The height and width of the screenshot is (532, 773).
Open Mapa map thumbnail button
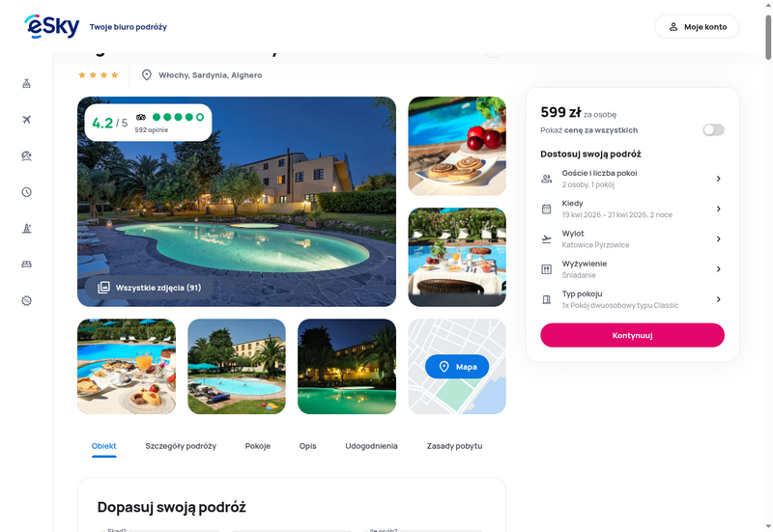[456, 367]
